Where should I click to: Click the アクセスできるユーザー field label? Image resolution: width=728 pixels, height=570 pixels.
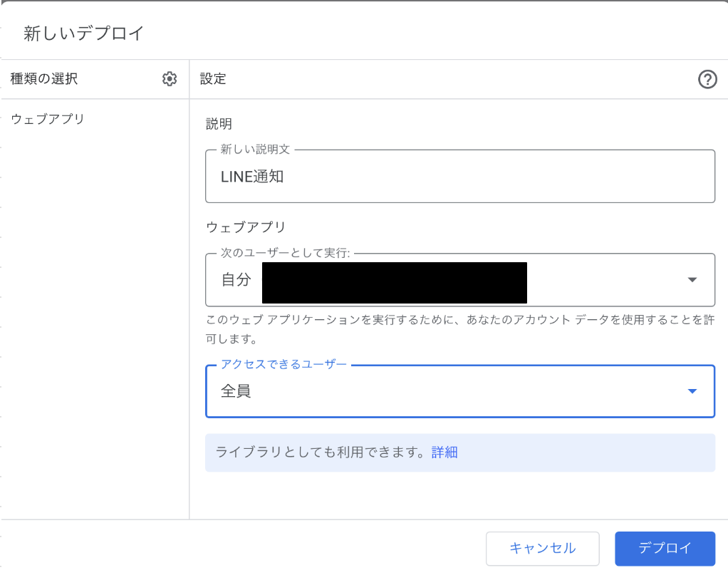(284, 365)
